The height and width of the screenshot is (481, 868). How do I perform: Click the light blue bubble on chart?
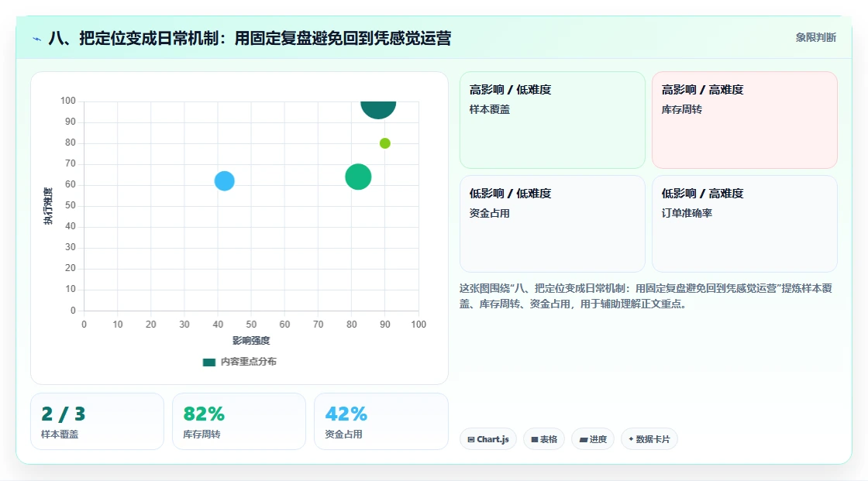(224, 181)
